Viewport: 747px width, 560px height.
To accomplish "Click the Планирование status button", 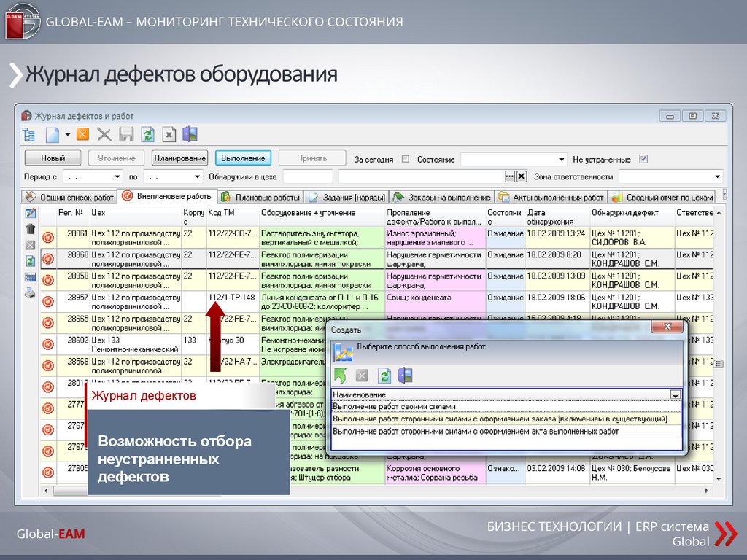I will tap(180, 158).
